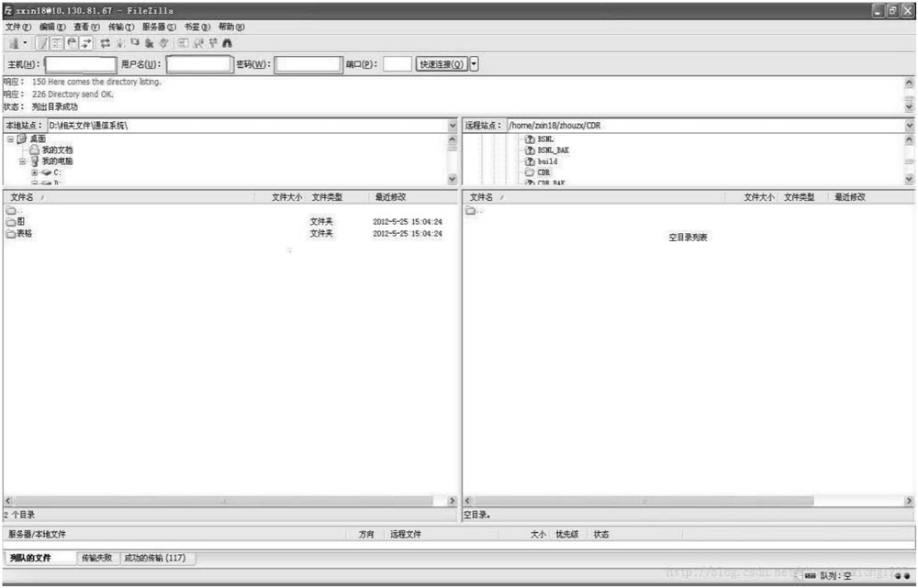Image resolution: width=918 pixels, height=588 pixels.
Task: Open the 编辑 menu
Action: tap(52, 27)
